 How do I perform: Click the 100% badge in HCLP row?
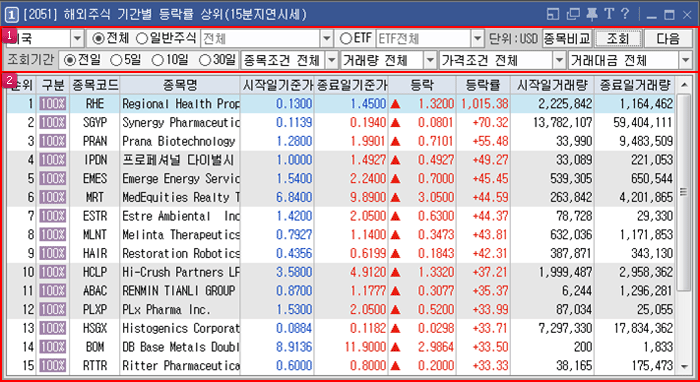[52, 272]
